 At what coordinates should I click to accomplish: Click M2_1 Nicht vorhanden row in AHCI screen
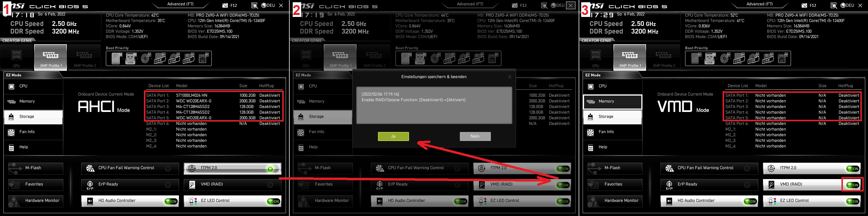[177, 129]
